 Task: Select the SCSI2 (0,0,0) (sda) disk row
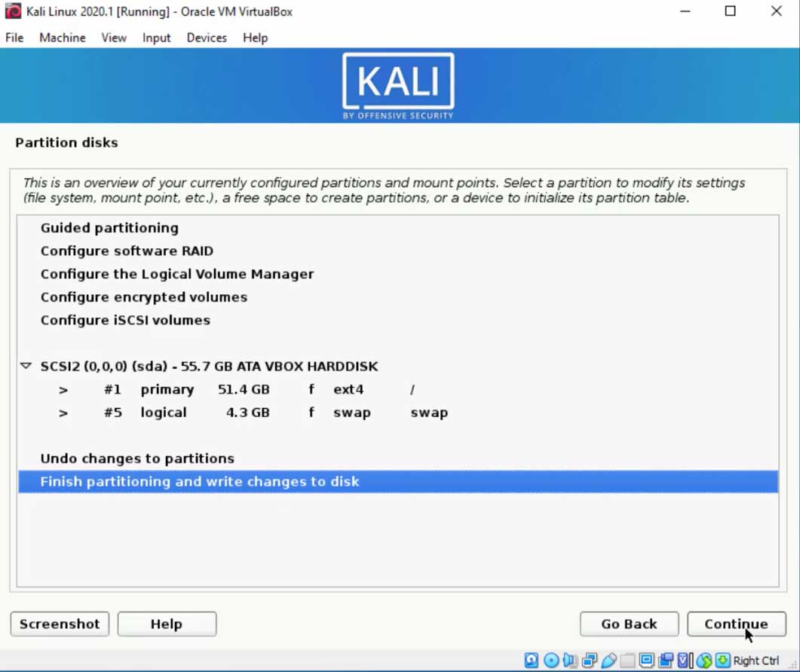tap(398, 366)
